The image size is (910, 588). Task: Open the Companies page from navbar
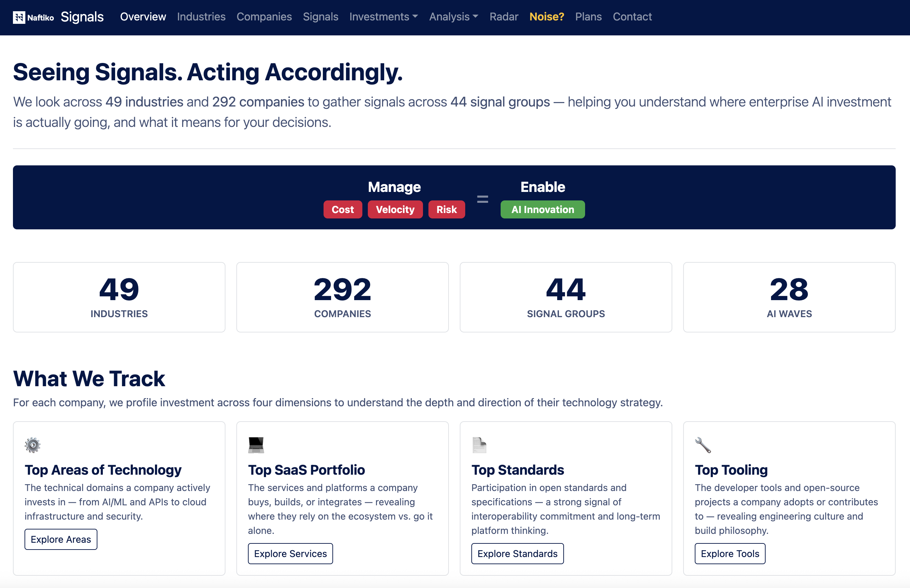click(264, 17)
